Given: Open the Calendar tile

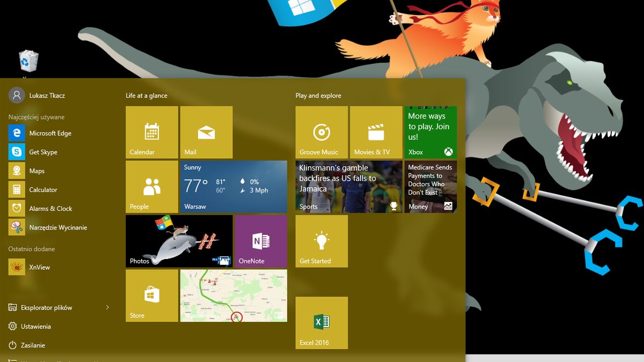Looking at the screenshot, I should 152,132.
